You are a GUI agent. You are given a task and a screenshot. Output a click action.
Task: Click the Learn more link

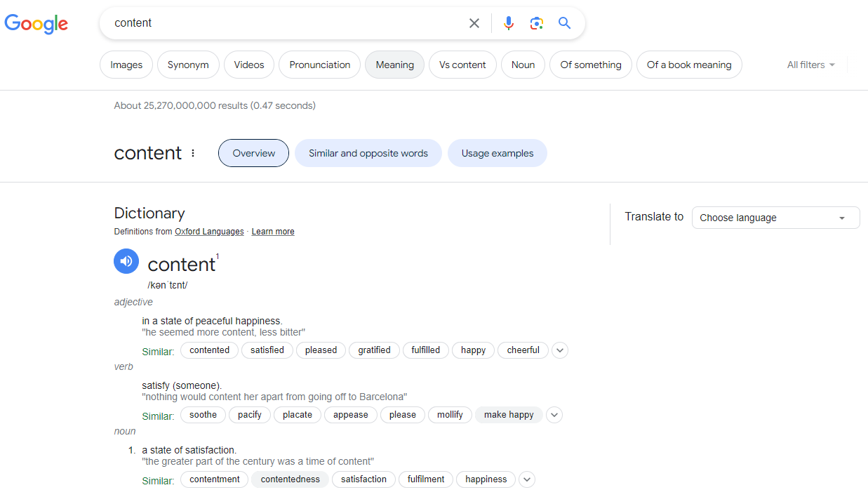(273, 232)
